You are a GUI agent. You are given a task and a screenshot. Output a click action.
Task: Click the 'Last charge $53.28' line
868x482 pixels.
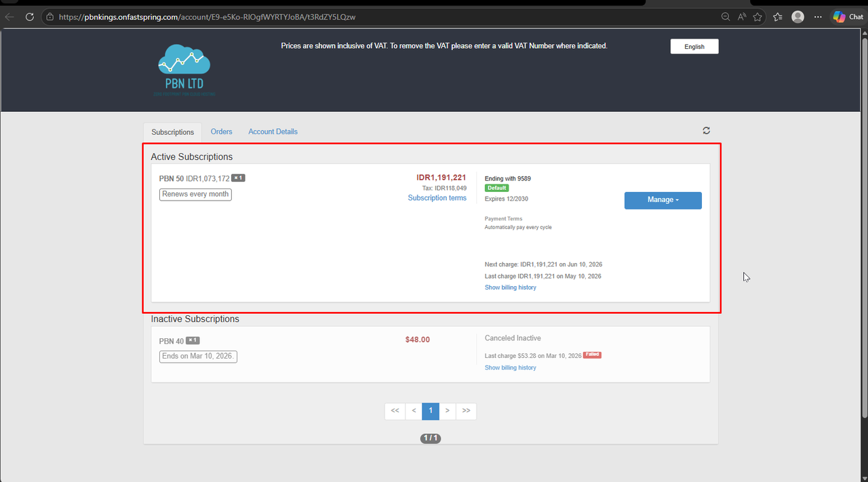532,356
